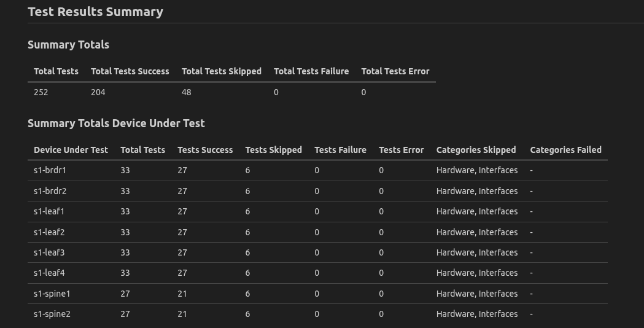
Task: Click the 48 tests skipped value
Action: [x=187, y=92]
